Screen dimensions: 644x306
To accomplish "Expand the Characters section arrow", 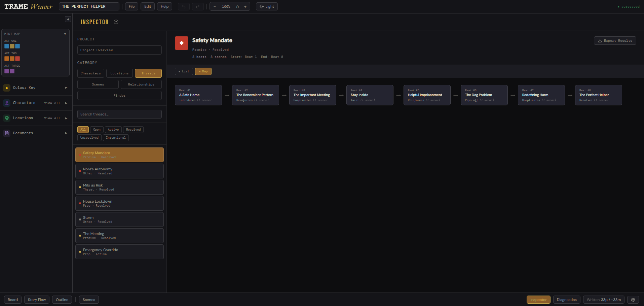I will [66, 103].
